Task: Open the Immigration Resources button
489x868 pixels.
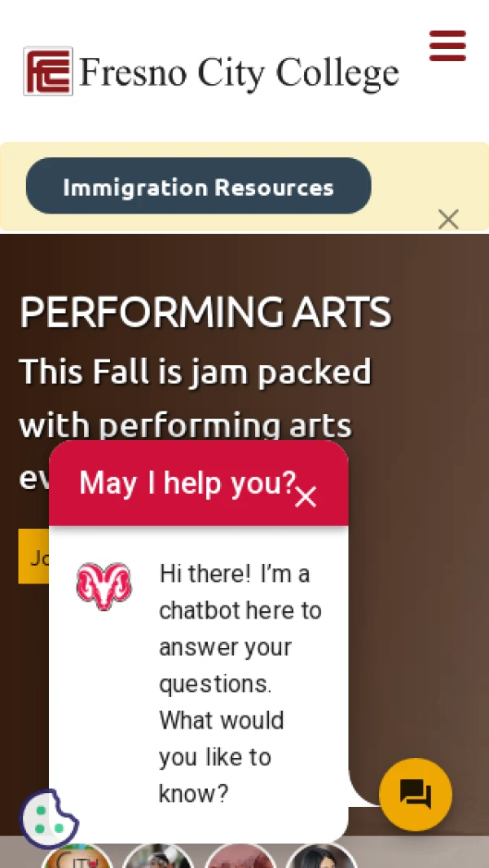Action: 198,186
